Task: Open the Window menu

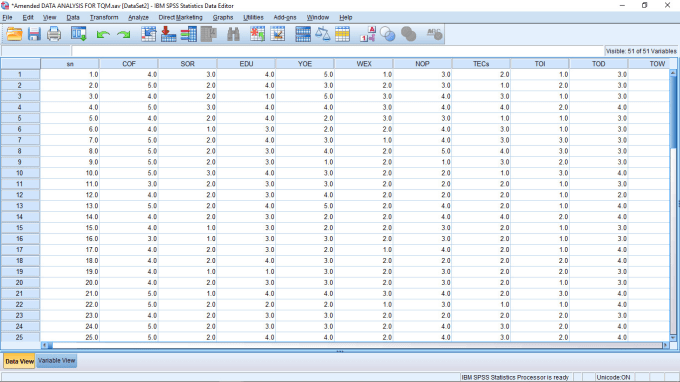Action: (x=317, y=17)
